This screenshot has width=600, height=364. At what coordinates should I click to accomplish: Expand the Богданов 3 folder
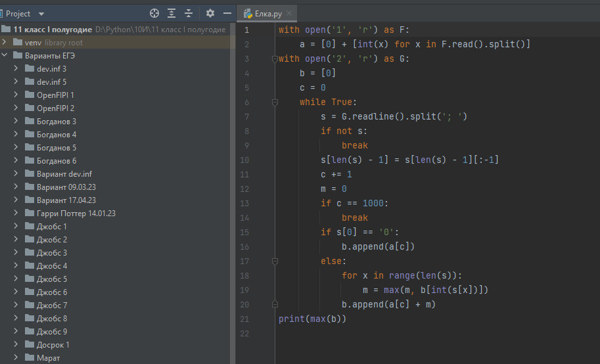(x=16, y=122)
